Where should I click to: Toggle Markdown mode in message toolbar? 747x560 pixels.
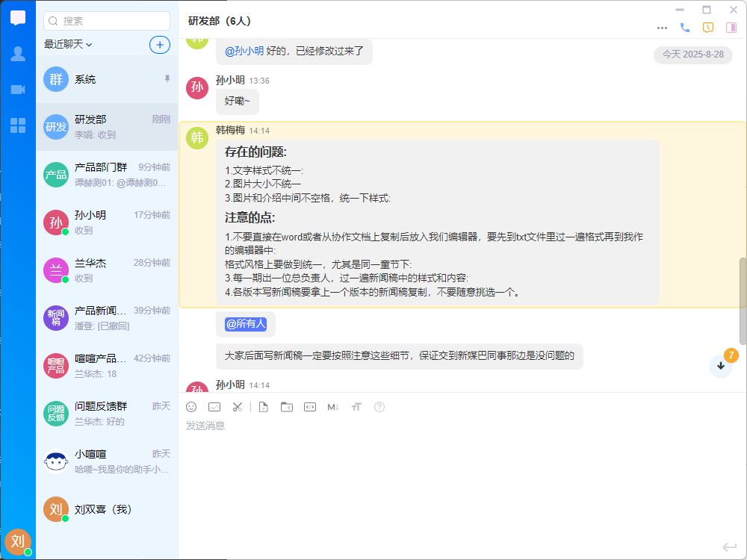[333, 407]
